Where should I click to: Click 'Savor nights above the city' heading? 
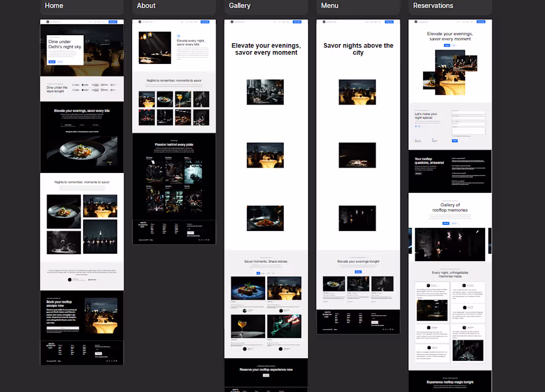coord(358,49)
